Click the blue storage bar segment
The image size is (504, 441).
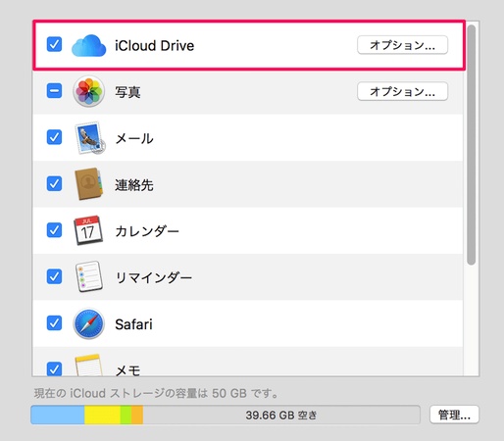pos(58,415)
